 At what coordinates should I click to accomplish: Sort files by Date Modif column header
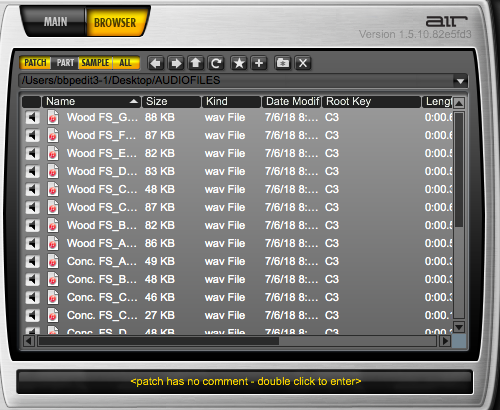[292, 102]
